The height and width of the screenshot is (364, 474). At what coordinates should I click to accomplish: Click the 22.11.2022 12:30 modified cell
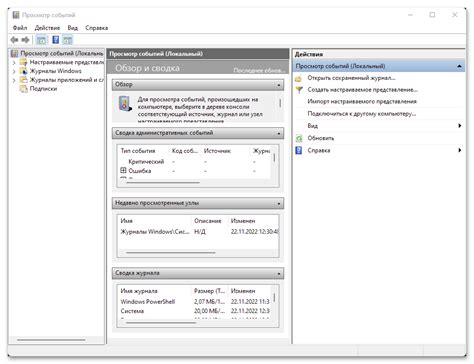[x=255, y=232]
